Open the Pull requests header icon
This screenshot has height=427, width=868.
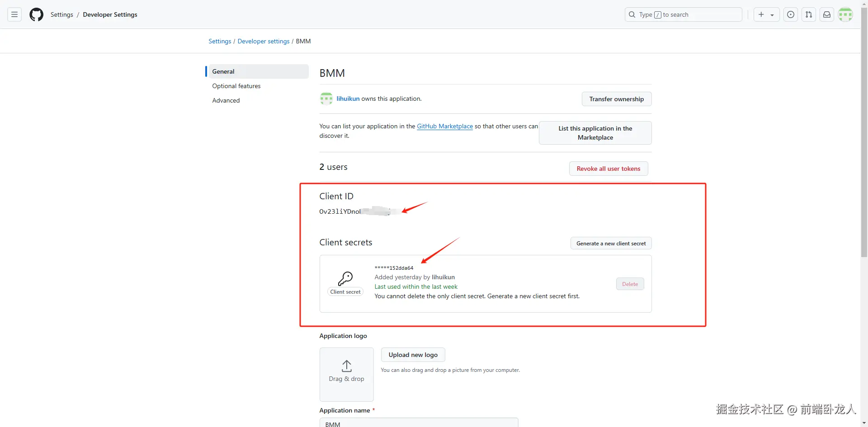coord(809,14)
